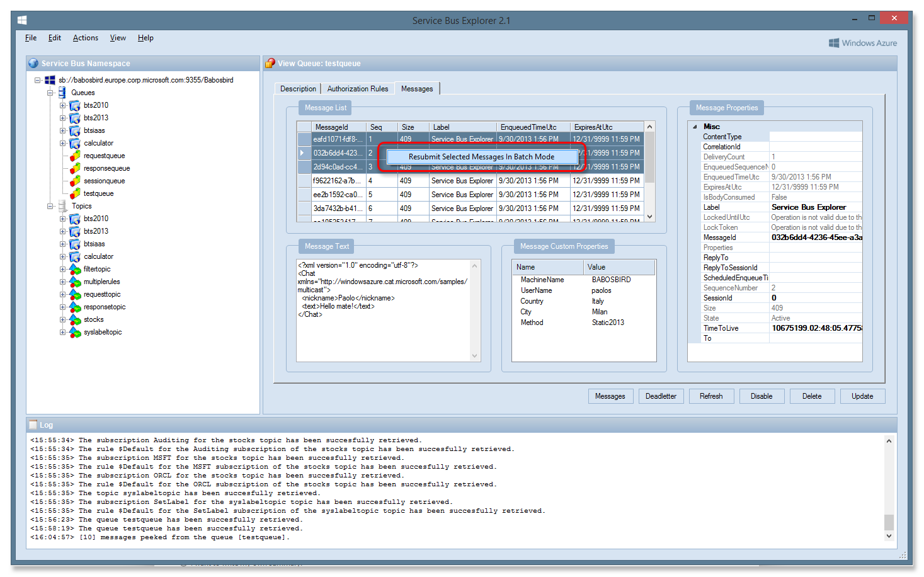
Task: Click the bts2010 topic icon under Topics
Action: point(75,219)
